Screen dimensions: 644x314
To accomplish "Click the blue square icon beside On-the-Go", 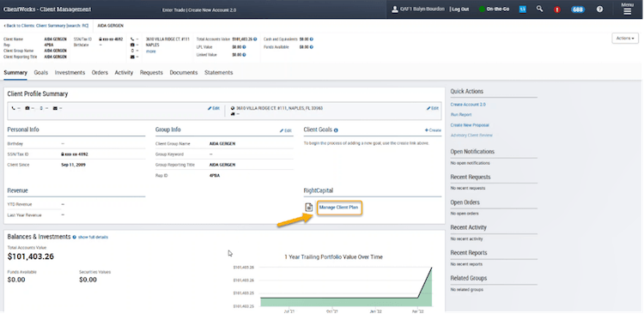I will (x=523, y=9).
